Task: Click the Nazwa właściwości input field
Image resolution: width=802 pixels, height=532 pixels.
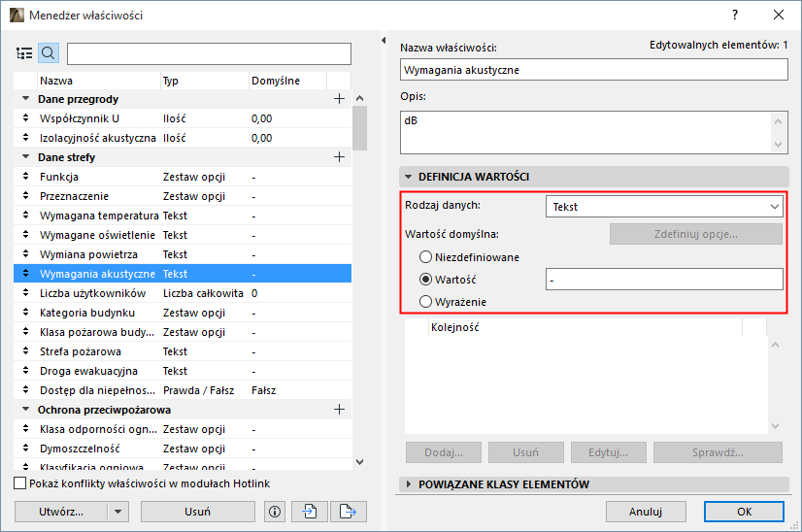Action: click(x=594, y=70)
